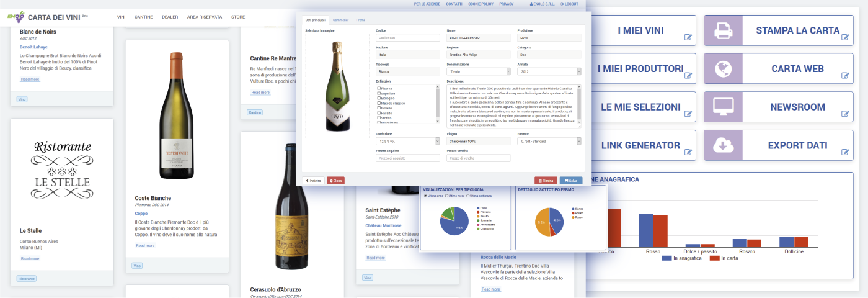Click the Descrizione text area scrollbar
This screenshot has width=868, height=298.
pyautogui.click(x=580, y=104)
